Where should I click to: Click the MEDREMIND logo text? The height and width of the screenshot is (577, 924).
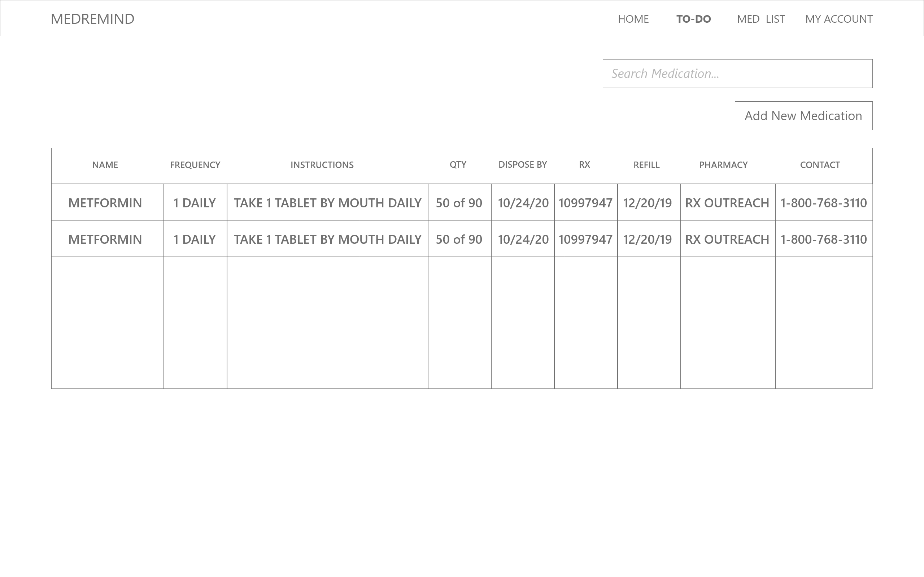click(92, 19)
